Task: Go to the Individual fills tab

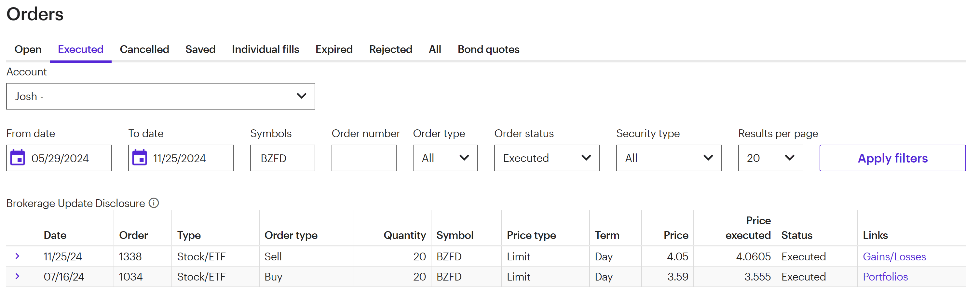Action: point(265,49)
